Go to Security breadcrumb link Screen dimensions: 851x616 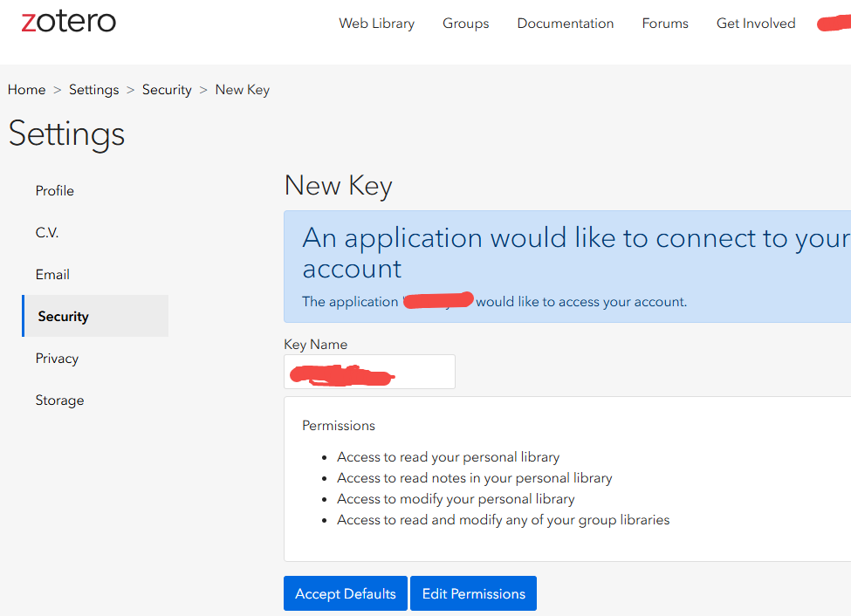tap(167, 90)
